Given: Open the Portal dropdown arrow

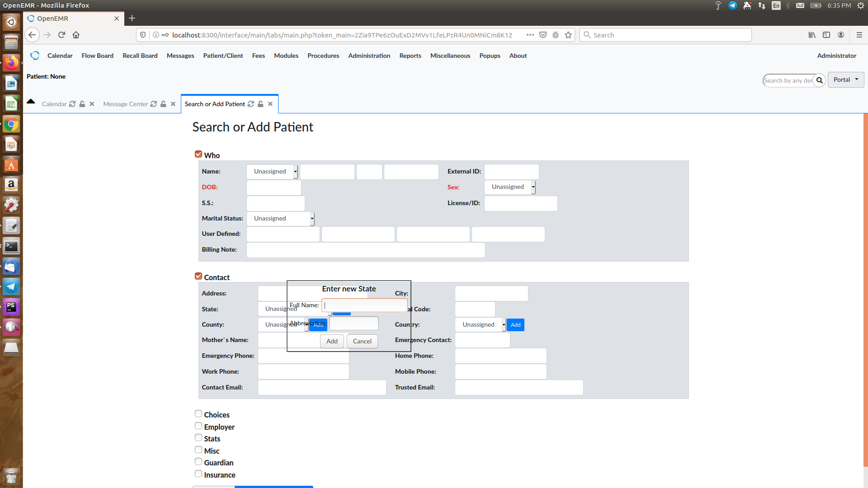Looking at the screenshot, I should pos(858,80).
